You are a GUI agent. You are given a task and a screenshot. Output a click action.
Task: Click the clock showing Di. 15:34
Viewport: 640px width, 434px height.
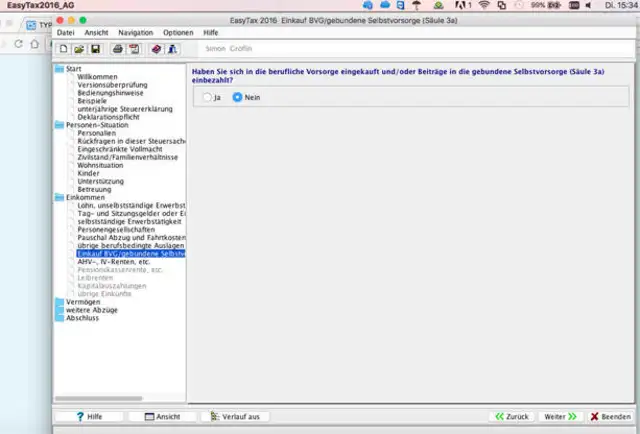(621, 5)
